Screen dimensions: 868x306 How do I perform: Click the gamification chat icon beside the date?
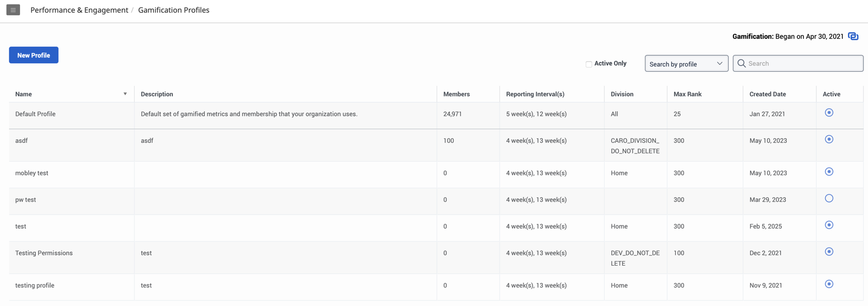(x=853, y=36)
